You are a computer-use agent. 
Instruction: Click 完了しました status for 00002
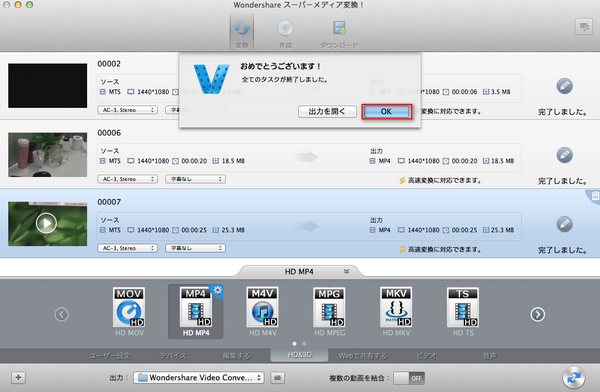[562, 112]
